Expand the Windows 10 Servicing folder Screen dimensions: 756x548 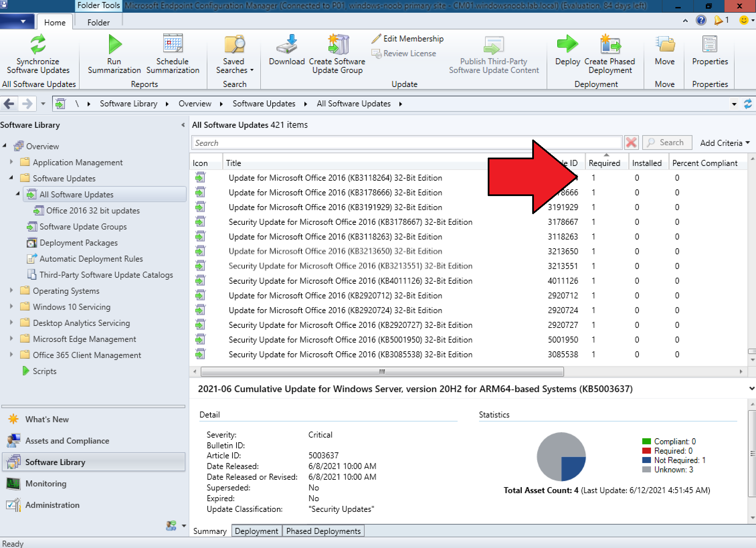(x=11, y=306)
